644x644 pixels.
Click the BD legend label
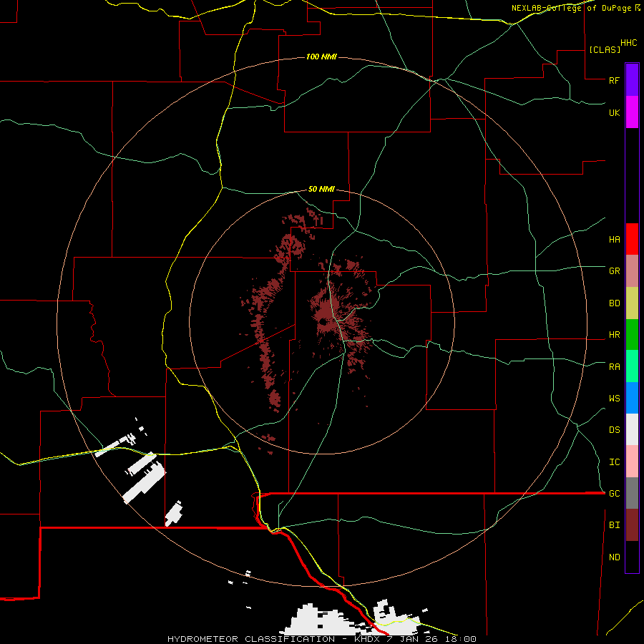tap(614, 303)
